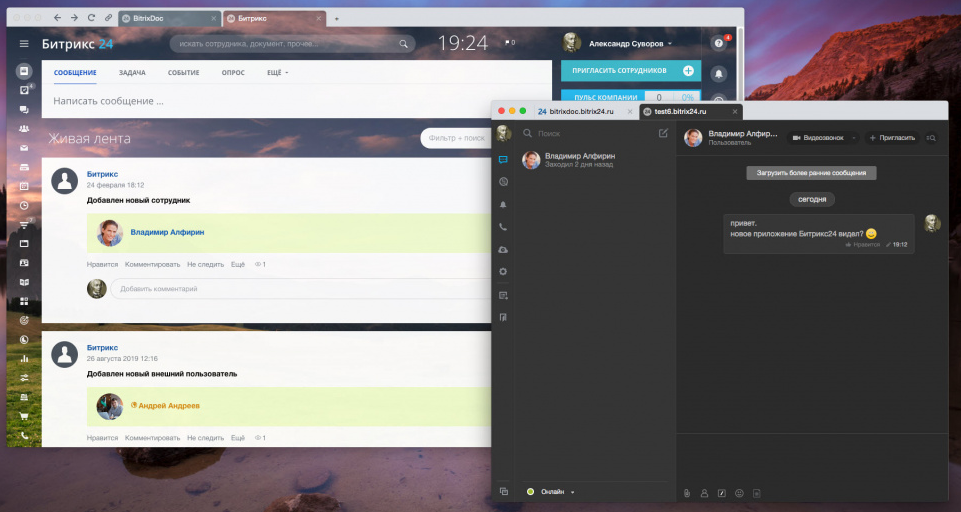Screen dimensions: 961x512
Task: Expand Видеозвонок arrow dropdown
Action: pyautogui.click(x=853, y=138)
